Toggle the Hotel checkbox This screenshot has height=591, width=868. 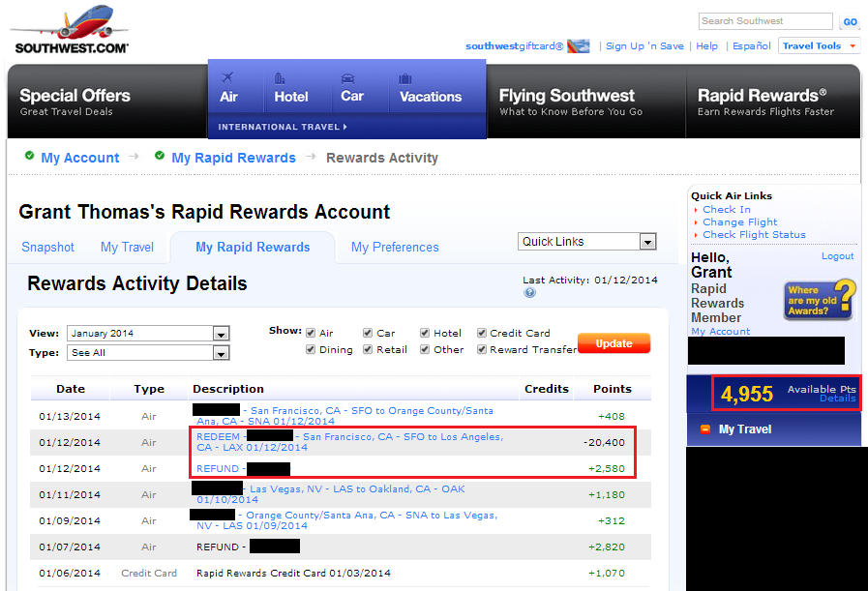tap(425, 333)
